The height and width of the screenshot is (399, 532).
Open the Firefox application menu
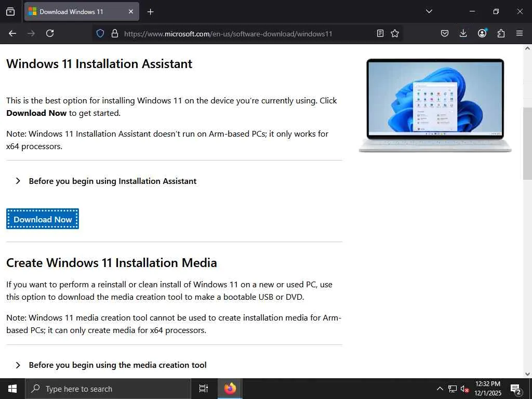point(520,33)
